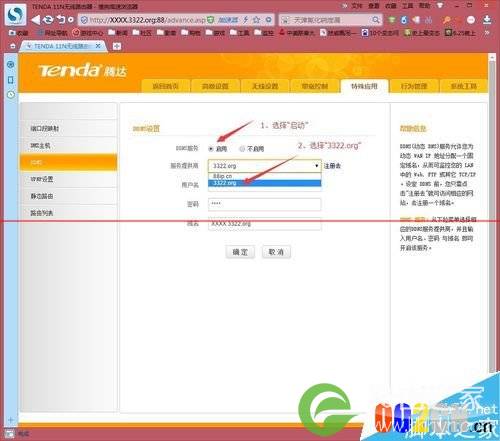Click the lightning speed-mode icon
The image size is (500, 441).
[246, 20]
